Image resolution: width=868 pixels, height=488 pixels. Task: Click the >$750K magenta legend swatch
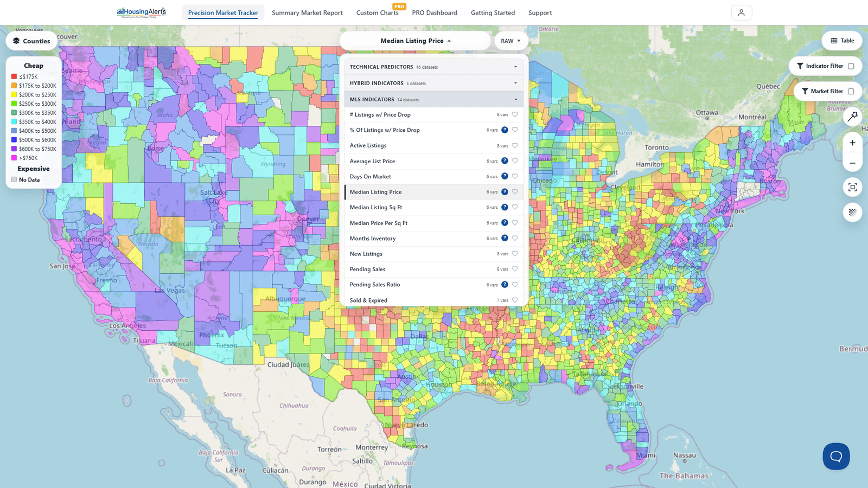click(14, 158)
